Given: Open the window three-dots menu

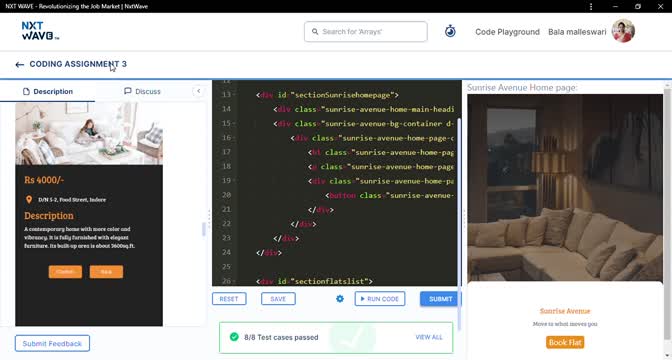Looking at the screenshot, I should point(591,6).
